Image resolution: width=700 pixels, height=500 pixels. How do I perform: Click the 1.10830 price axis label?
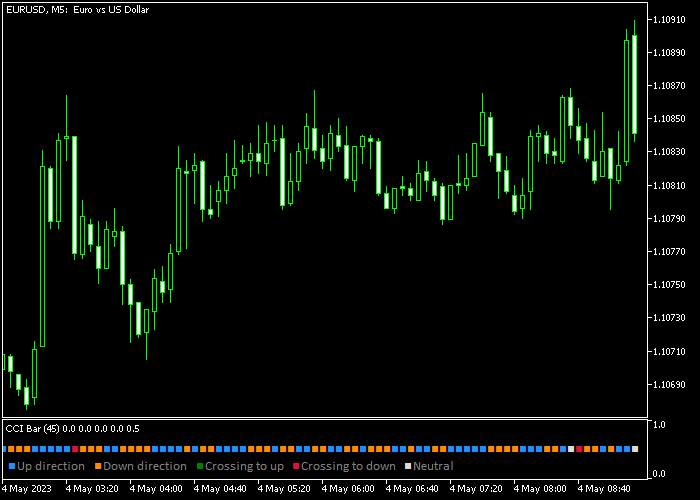669,152
